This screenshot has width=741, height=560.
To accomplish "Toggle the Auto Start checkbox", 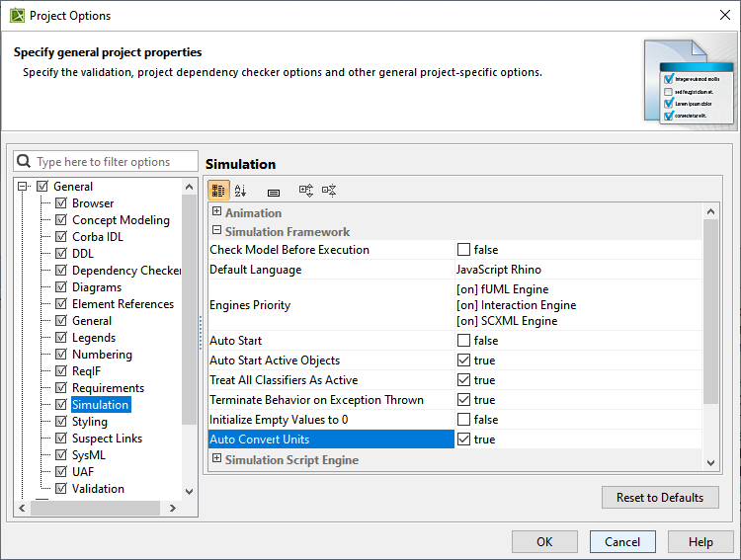I will 463,341.
